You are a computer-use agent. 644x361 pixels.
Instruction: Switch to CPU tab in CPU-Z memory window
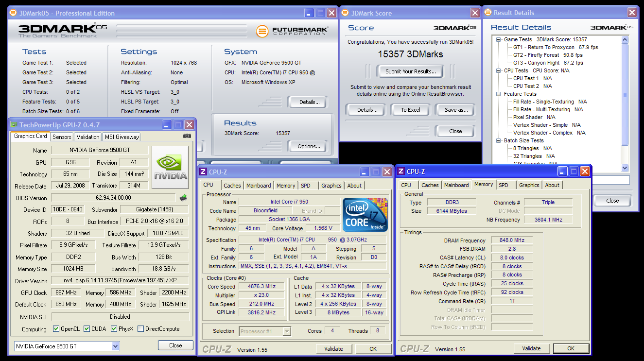coord(406,185)
